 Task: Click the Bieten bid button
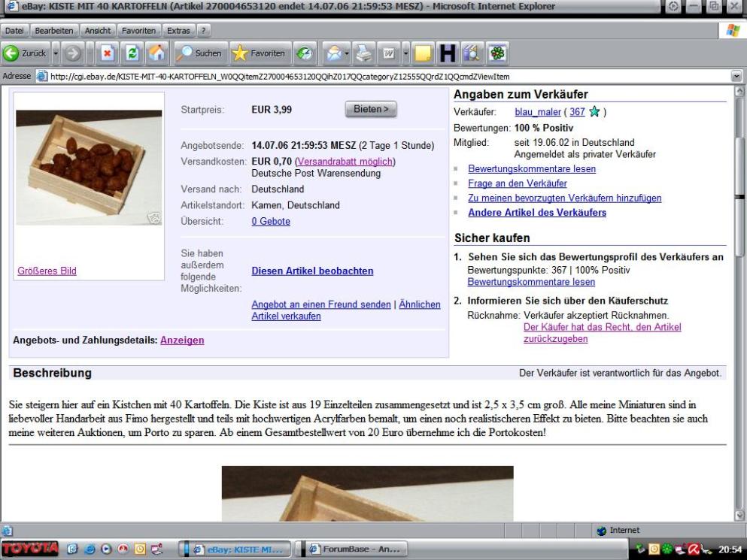click(x=371, y=109)
